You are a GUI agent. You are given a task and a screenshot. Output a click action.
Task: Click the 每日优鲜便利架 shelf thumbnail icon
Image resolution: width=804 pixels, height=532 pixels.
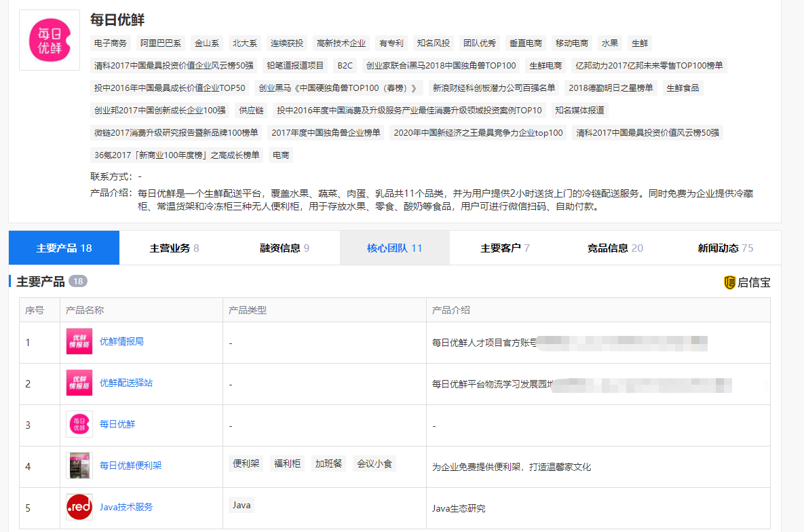pyautogui.click(x=79, y=467)
